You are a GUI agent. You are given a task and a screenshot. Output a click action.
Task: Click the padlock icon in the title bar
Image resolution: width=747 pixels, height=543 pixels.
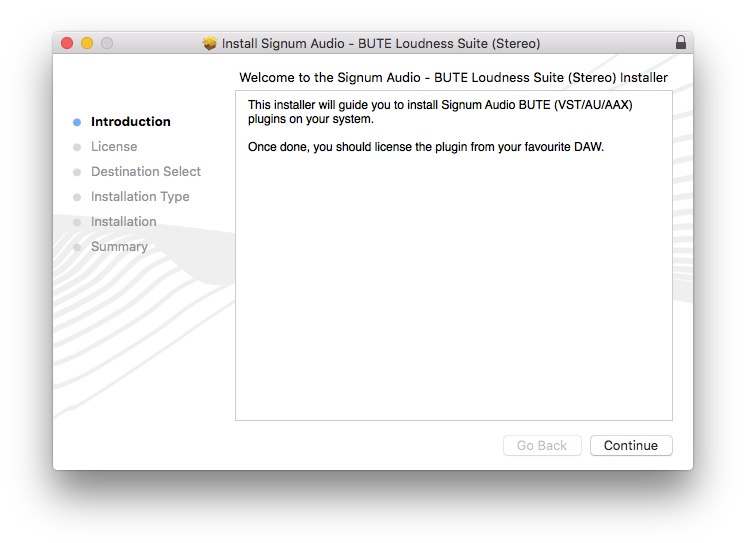(x=681, y=43)
